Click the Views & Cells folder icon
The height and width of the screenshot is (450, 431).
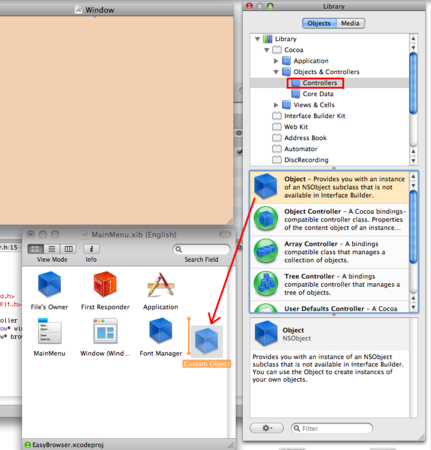coord(286,105)
